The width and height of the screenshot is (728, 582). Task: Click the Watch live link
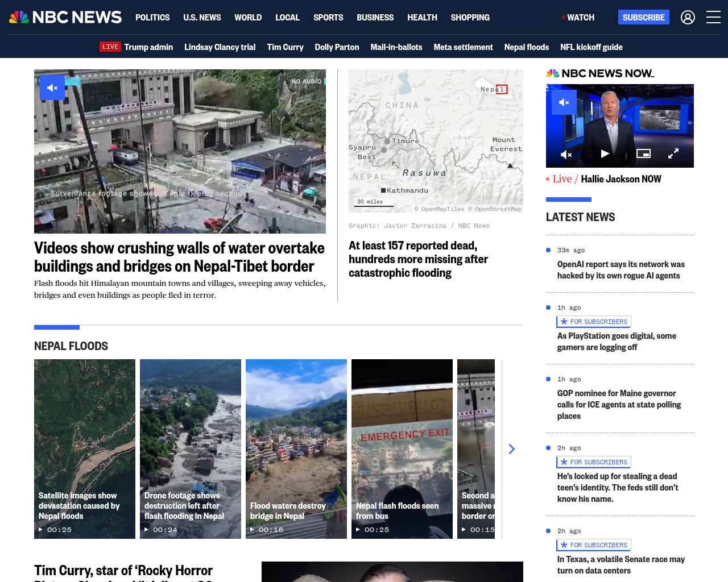tap(578, 18)
